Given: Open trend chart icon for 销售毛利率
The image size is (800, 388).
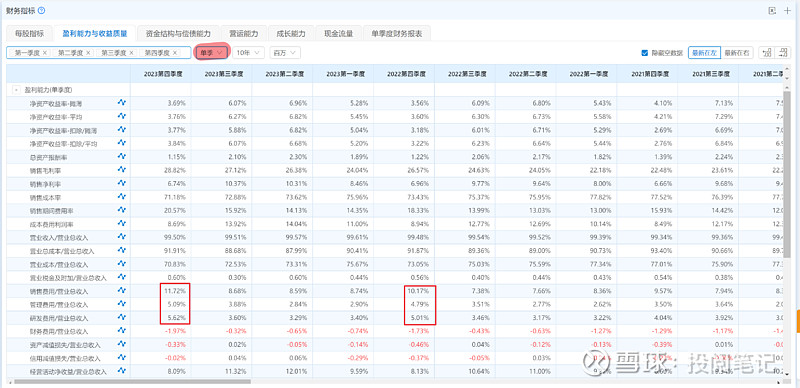Looking at the screenshot, I should 121,169.
